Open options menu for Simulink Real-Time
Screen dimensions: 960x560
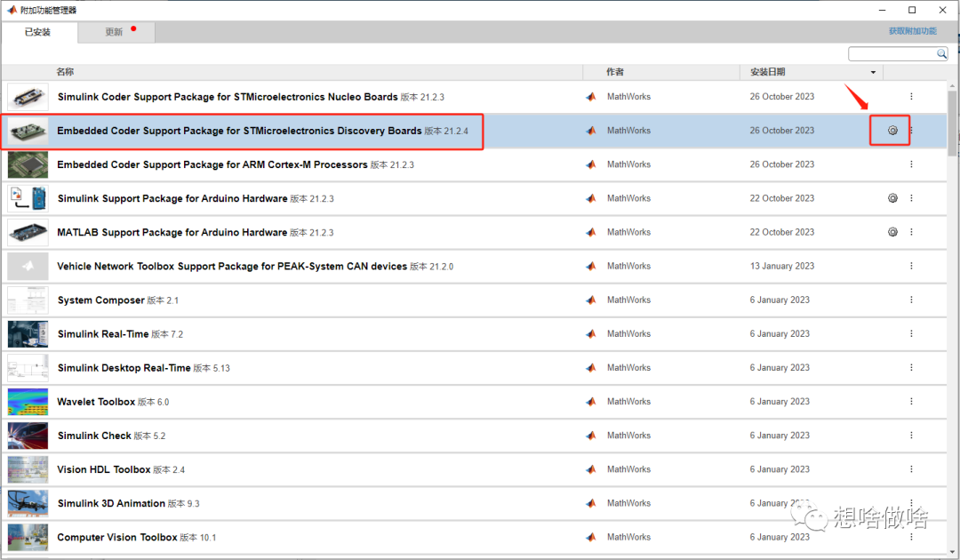[911, 333]
